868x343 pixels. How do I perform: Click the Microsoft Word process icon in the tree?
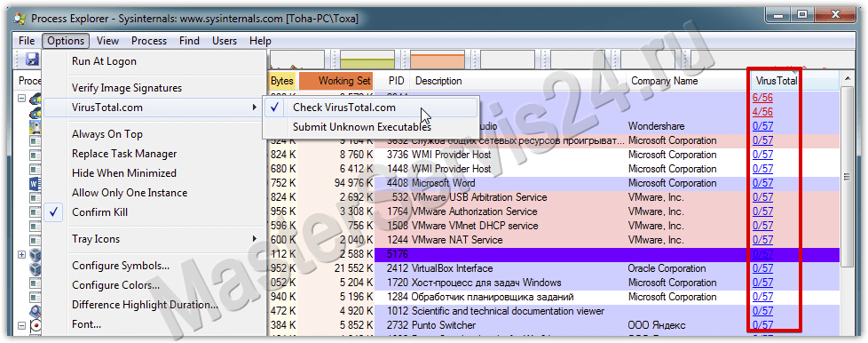coord(36,183)
